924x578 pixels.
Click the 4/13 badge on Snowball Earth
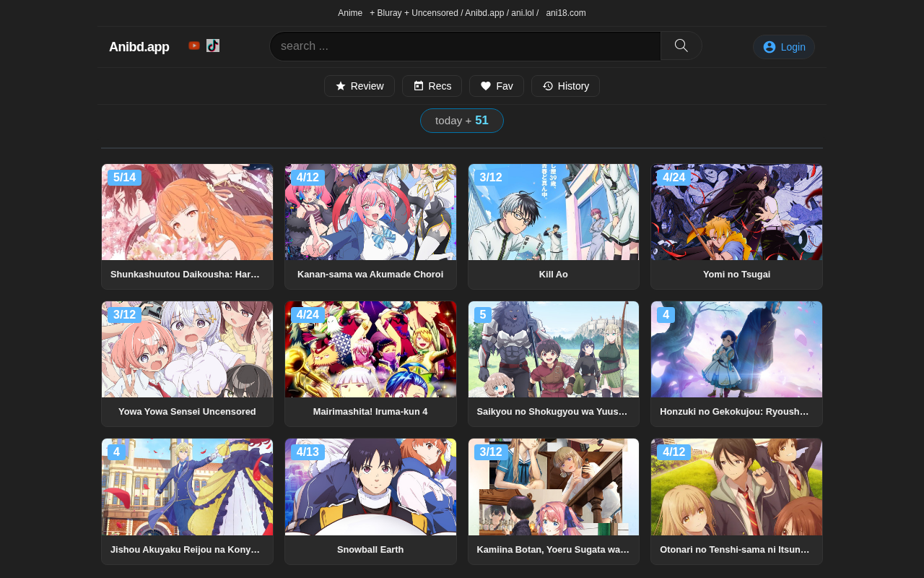pyautogui.click(x=308, y=452)
